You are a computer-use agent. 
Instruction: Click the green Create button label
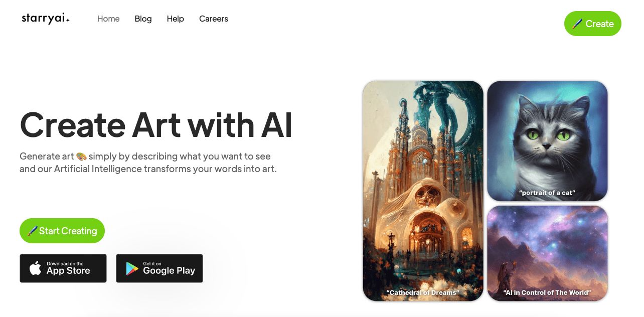tap(599, 24)
